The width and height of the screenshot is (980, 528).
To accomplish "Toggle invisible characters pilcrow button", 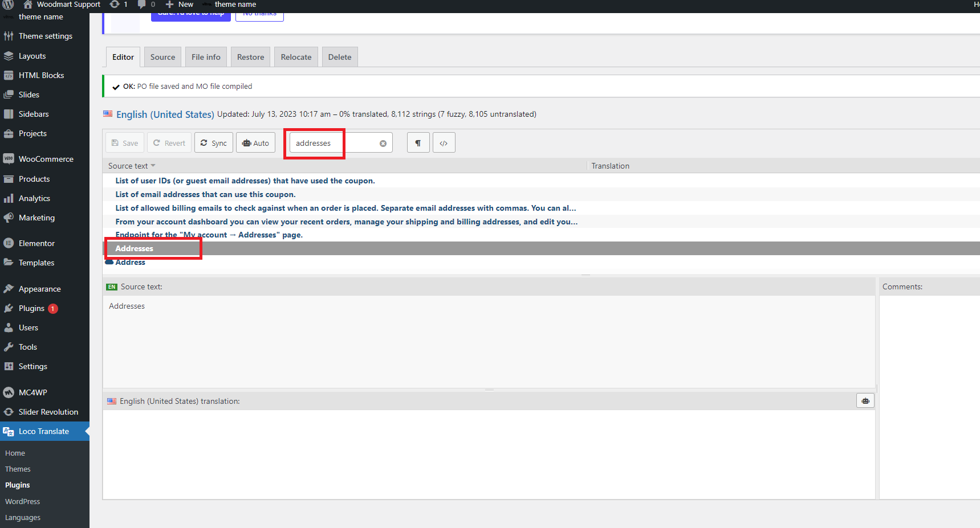I will [418, 143].
